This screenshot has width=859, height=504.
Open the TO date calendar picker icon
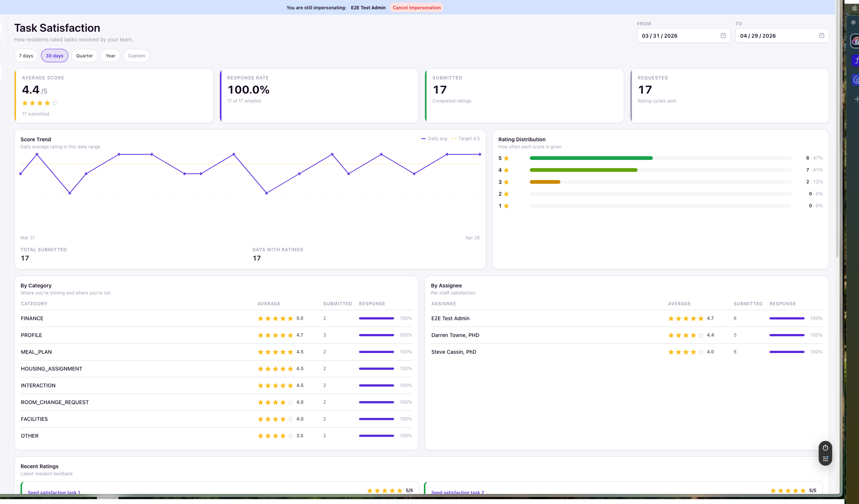821,36
